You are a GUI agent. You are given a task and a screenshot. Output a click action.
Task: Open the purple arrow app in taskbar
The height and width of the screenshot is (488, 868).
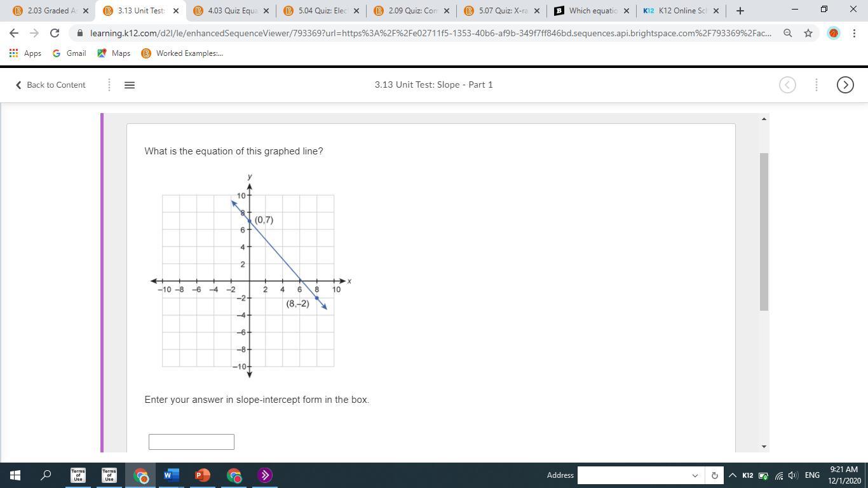click(x=265, y=475)
